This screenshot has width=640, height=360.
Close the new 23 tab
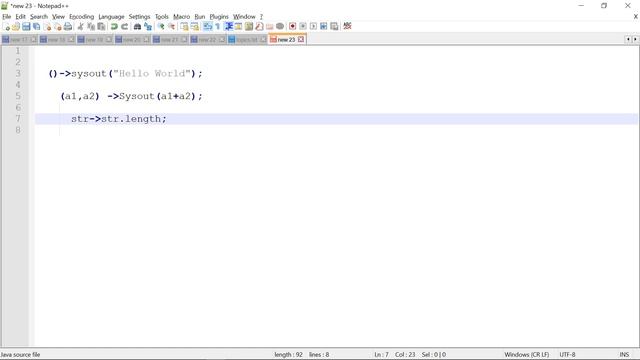click(301, 40)
